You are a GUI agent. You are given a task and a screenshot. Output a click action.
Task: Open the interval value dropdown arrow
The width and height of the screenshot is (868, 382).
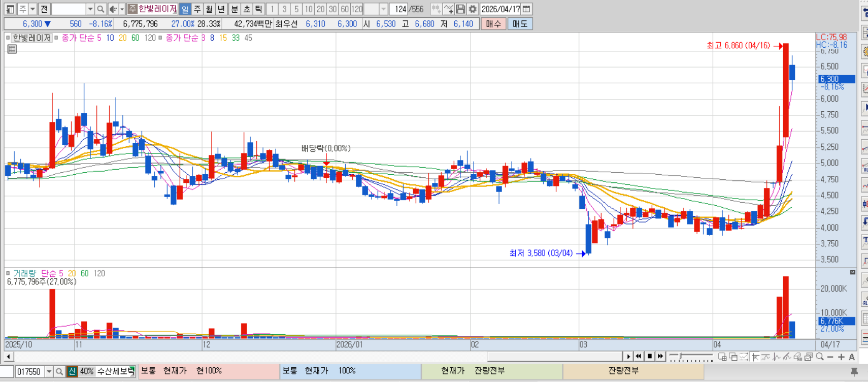(383, 9)
